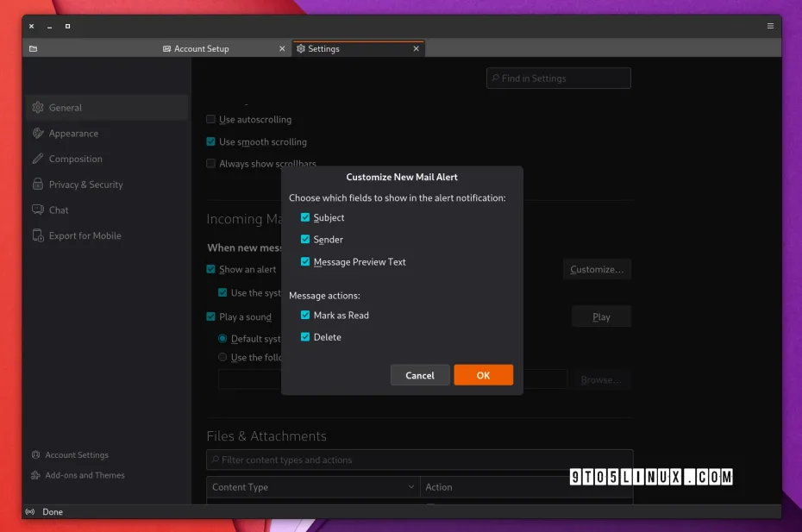Open the Composition settings category
Viewport: 802px width, 532px height.
pos(106,159)
